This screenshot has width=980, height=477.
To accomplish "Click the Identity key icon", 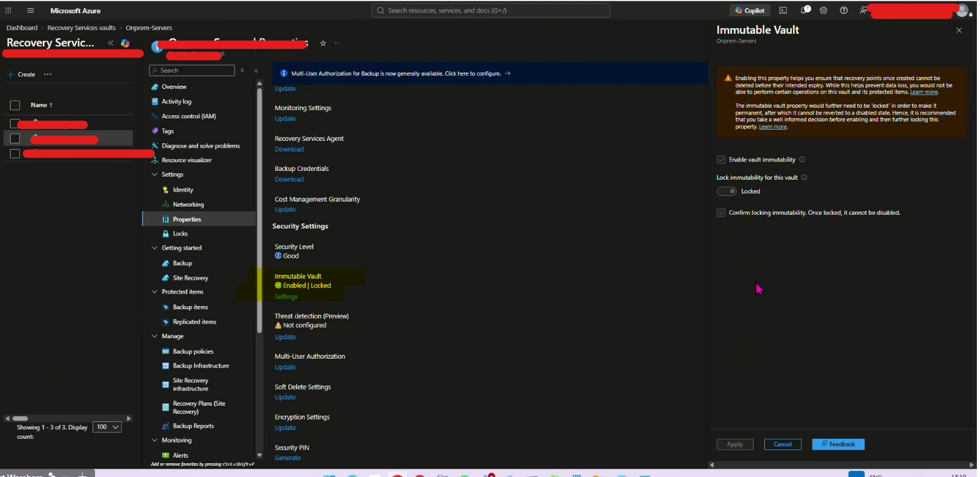I will 166,190.
